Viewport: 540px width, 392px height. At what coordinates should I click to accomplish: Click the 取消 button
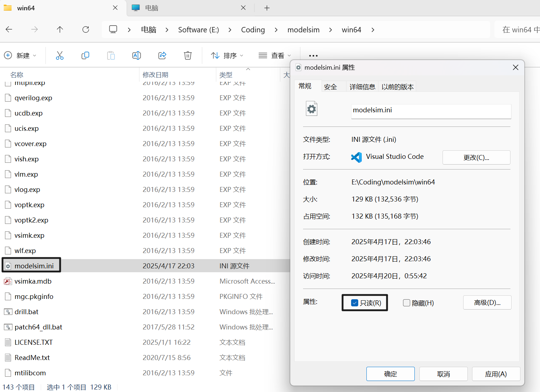[444, 374]
